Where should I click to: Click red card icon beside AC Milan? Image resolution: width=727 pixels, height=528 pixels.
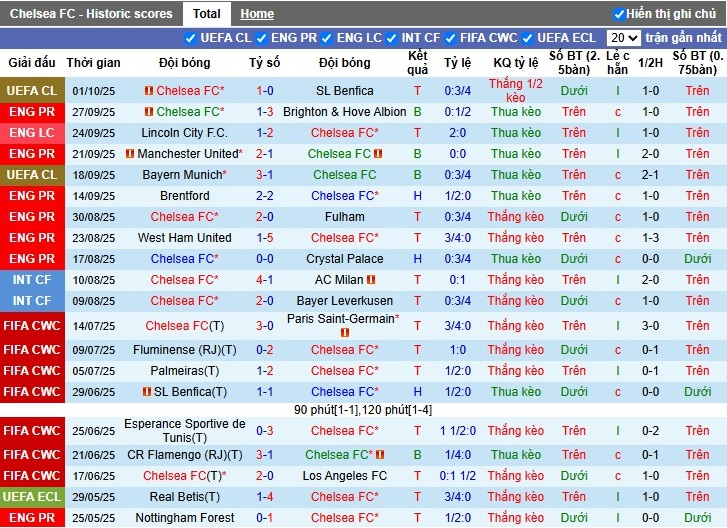(x=371, y=280)
